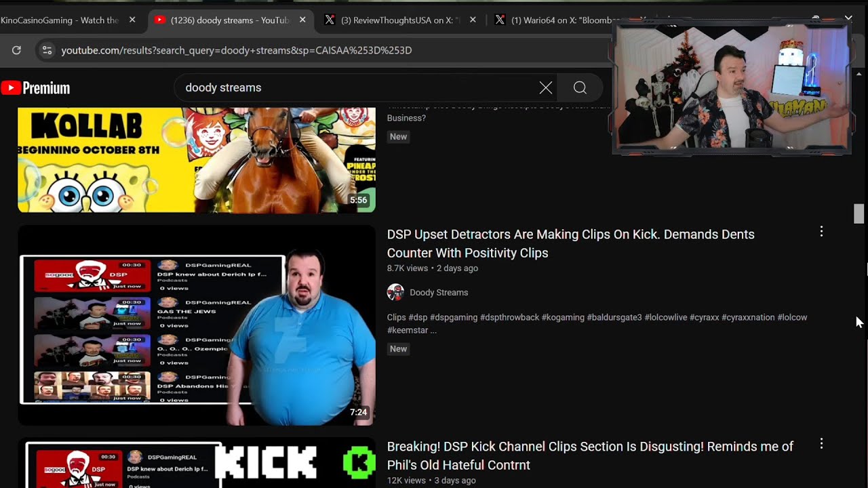The width and height of the screenshot is (868, 488).
Task: Open options menu for Breaking DSP Kick video
Action: (x=821, y=444)
